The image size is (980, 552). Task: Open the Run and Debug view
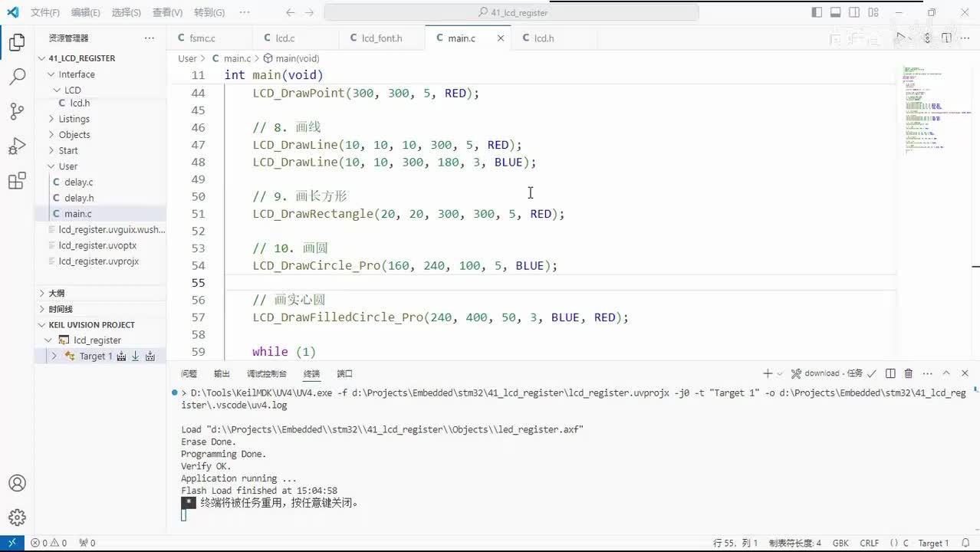point(17,146)
